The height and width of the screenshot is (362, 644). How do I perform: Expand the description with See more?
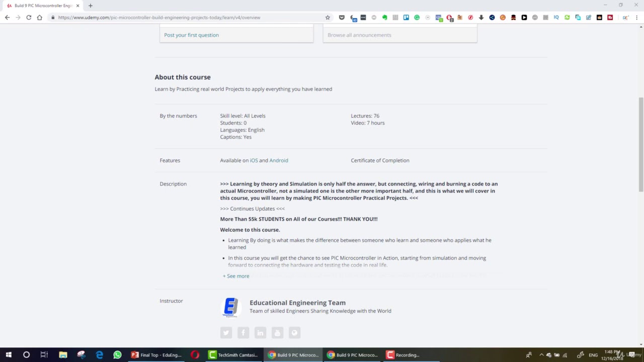coord(236,276)
